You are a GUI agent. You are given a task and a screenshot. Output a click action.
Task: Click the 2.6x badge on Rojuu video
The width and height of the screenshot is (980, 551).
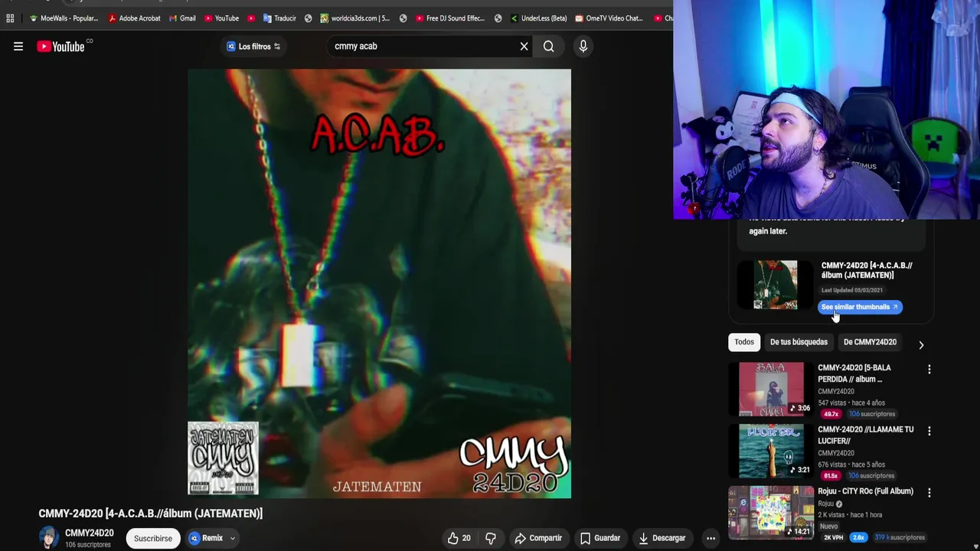858,537
